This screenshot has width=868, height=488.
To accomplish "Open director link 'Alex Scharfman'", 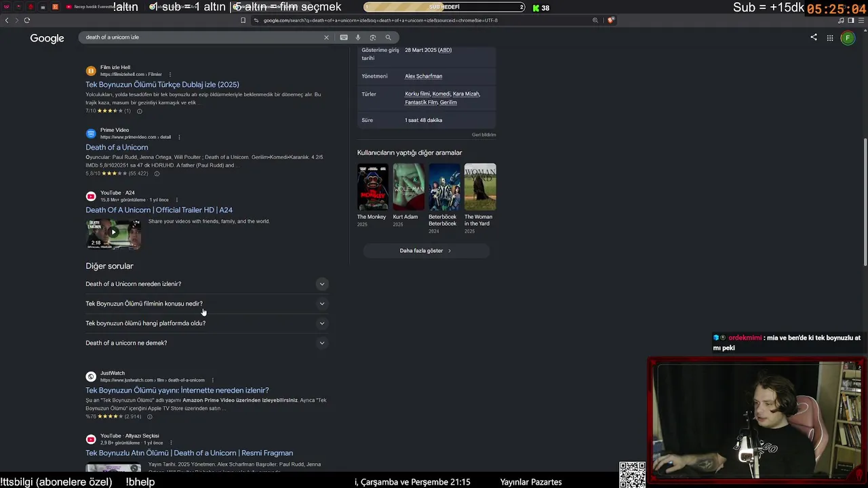I will pyautogui.click(x=423, y=76).
